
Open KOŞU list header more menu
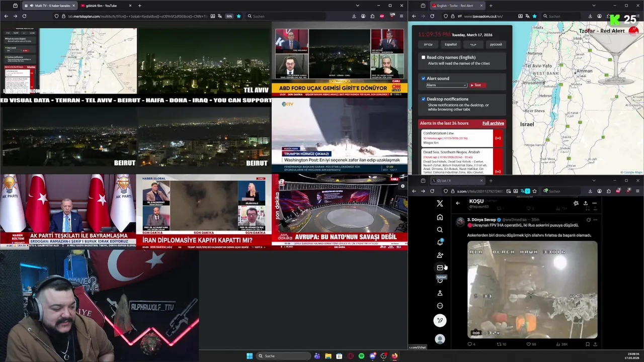[595, 203]
